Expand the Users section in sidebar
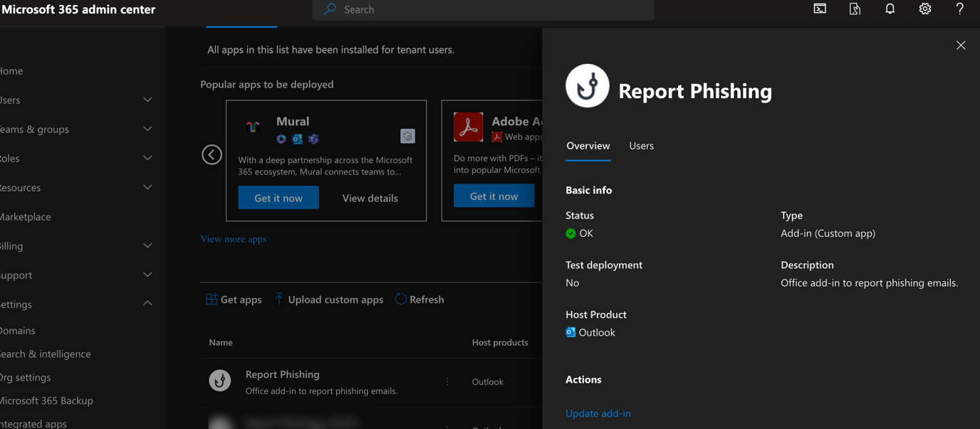This screenshot has width=980, height=429. [x=147, y=100]
